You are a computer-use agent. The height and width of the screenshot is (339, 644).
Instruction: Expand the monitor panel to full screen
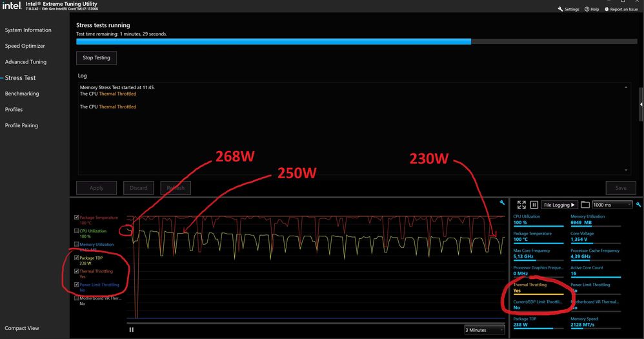[x=521, y=205]
